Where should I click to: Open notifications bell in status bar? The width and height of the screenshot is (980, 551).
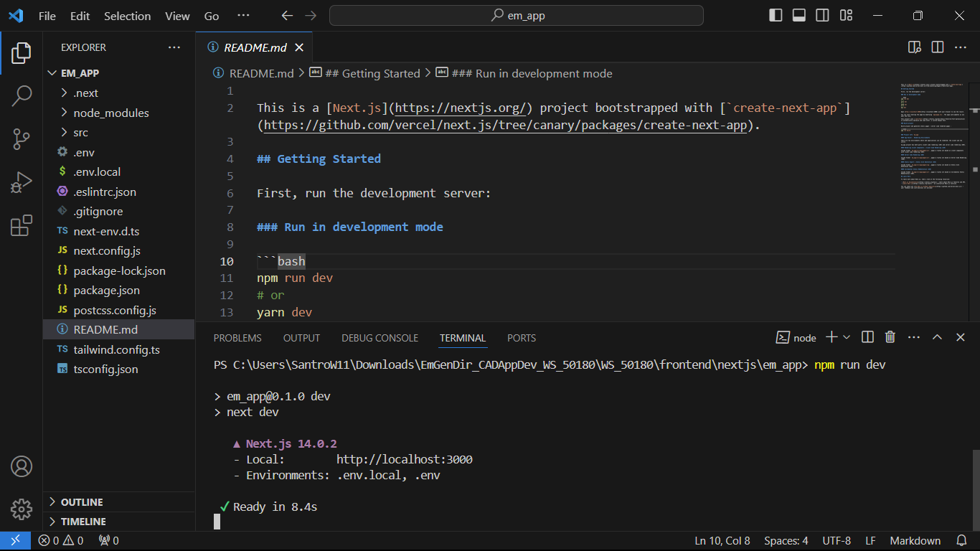pos(961,540)
